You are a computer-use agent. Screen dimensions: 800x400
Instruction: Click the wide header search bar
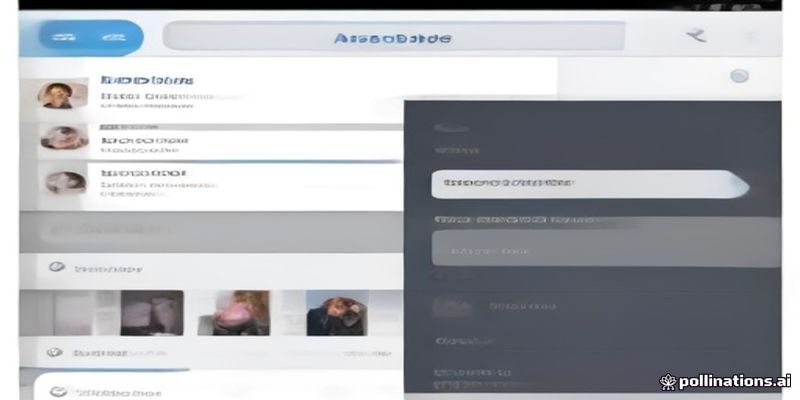[393, 36]
